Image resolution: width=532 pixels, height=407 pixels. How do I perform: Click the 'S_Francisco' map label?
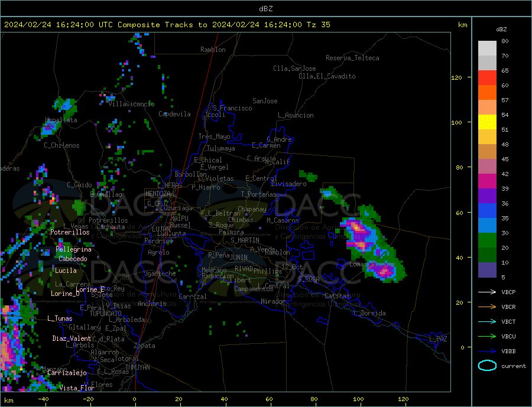click(233, 108)
